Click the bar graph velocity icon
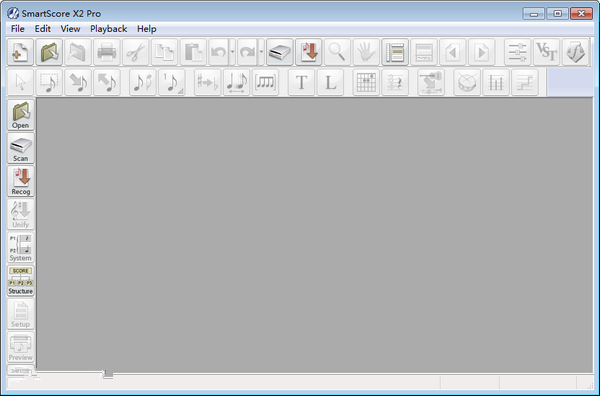Viewport: 600px width, 396px height. [496, 82]
